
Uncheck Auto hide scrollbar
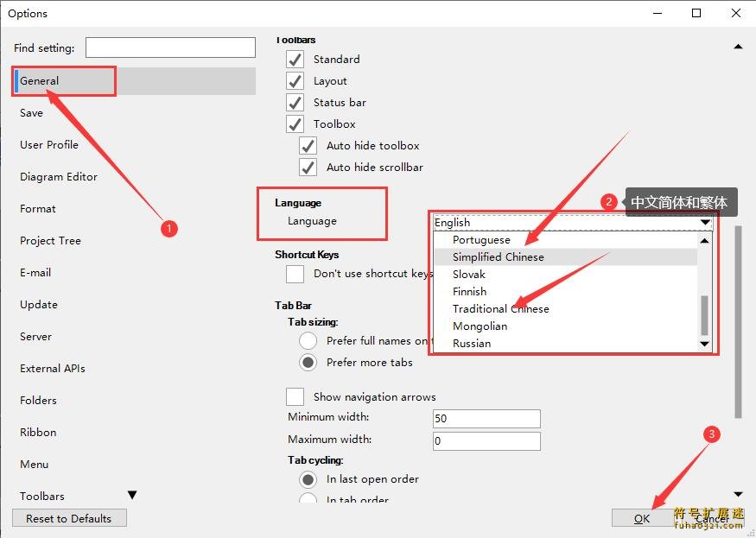coord(308,167)
